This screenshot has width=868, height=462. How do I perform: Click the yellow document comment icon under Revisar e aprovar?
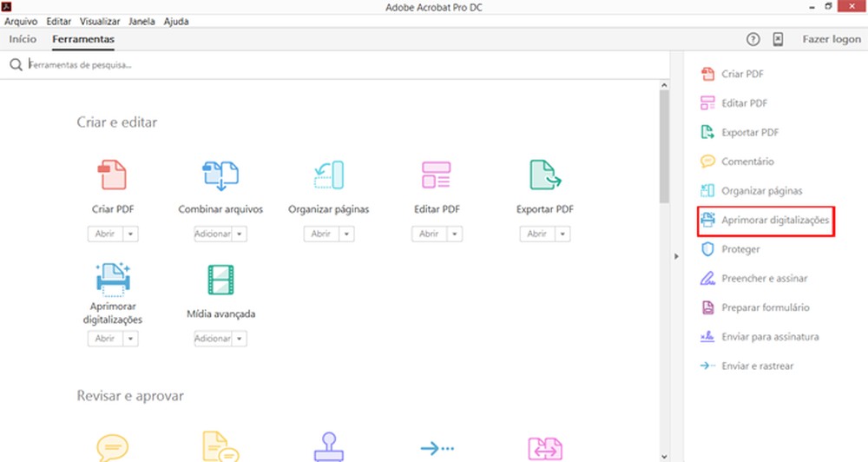click(220, 446)
